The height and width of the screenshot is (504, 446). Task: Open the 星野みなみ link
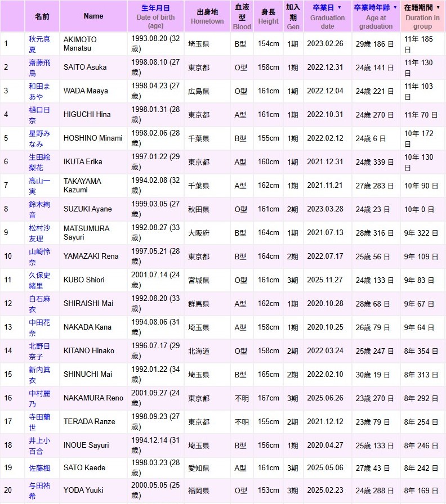click(x=39, y=138)
